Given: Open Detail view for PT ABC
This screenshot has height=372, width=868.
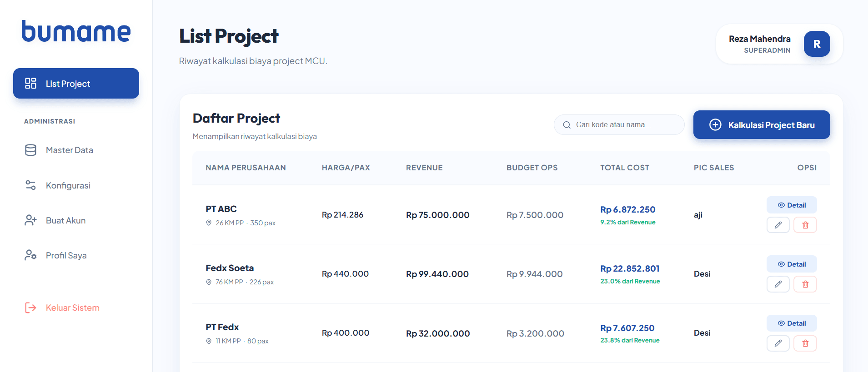Looking at the screenshot, I should point(792,205).
